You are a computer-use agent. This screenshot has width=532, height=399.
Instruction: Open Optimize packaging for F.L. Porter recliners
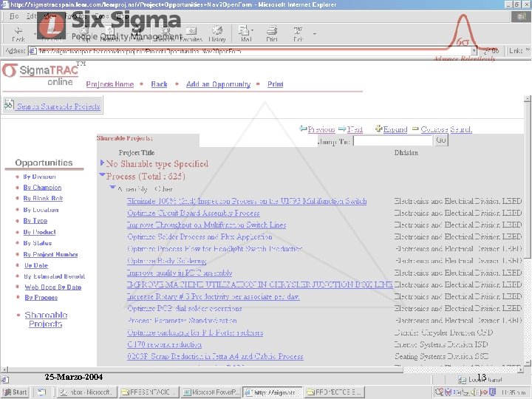[x=195, y=332]
